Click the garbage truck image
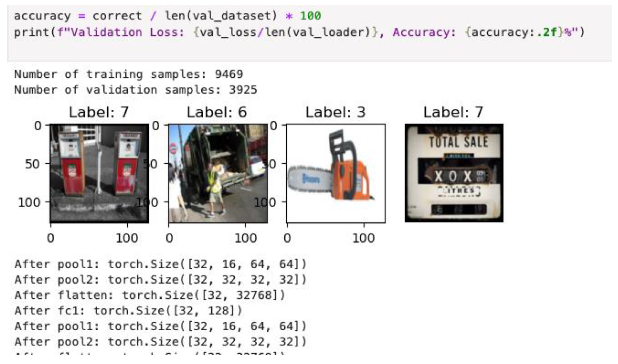The image size is (618, 364). click(218, 173)
